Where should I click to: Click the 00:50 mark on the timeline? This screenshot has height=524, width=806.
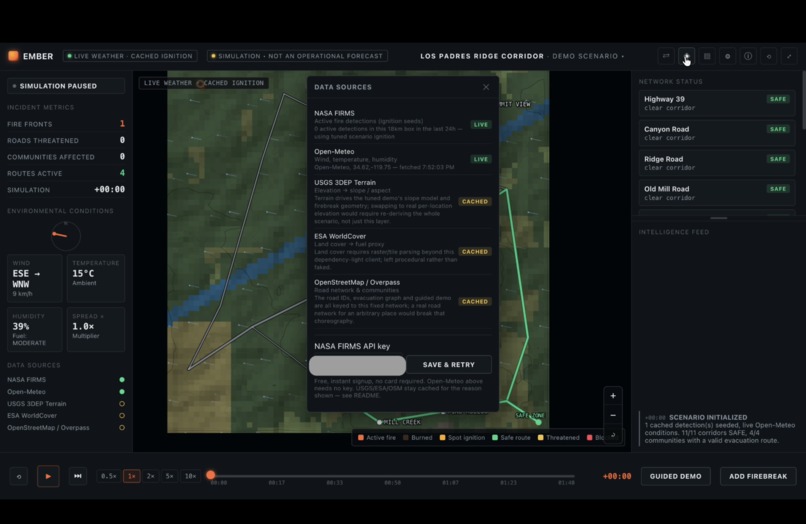coord(393,483)
